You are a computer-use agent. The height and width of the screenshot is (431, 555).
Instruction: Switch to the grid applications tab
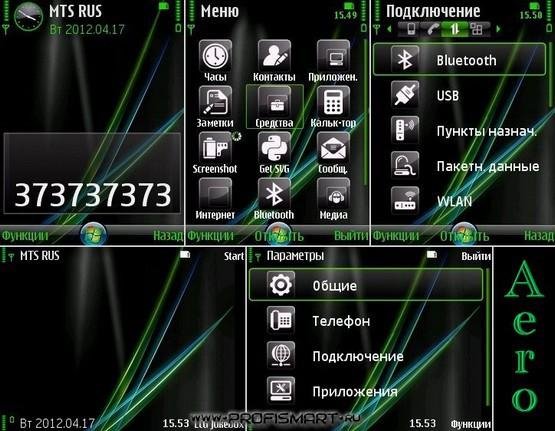pyautogui.click(x=477, y=29)
